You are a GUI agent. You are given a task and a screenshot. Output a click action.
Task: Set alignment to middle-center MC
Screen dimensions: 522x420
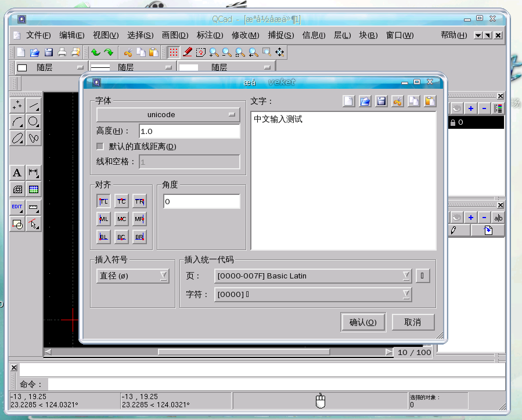click(x=121, y=219)
